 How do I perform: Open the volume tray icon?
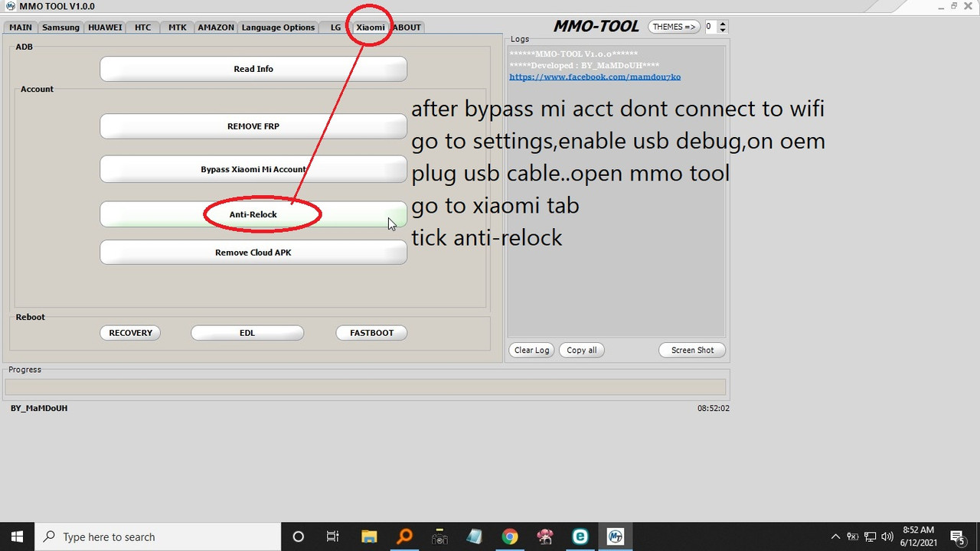point(887,536)
